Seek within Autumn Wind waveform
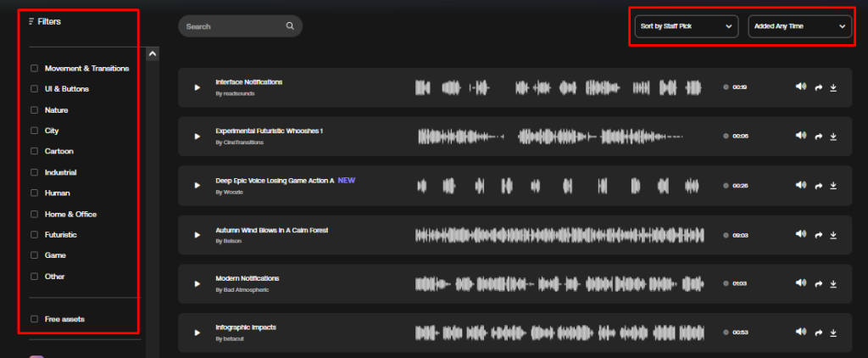Image resolution: width=868 pixels, height=358 pixels. [x=559, y=235]
